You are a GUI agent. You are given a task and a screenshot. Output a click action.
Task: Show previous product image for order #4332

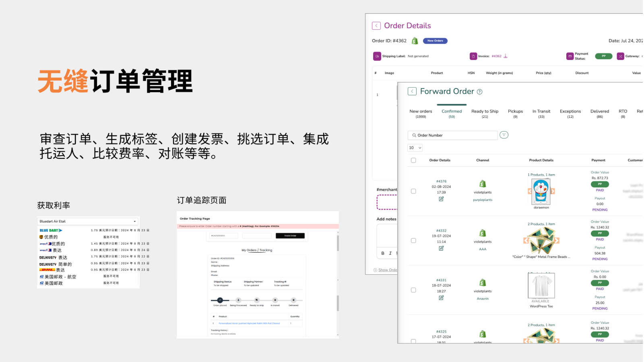526,241
